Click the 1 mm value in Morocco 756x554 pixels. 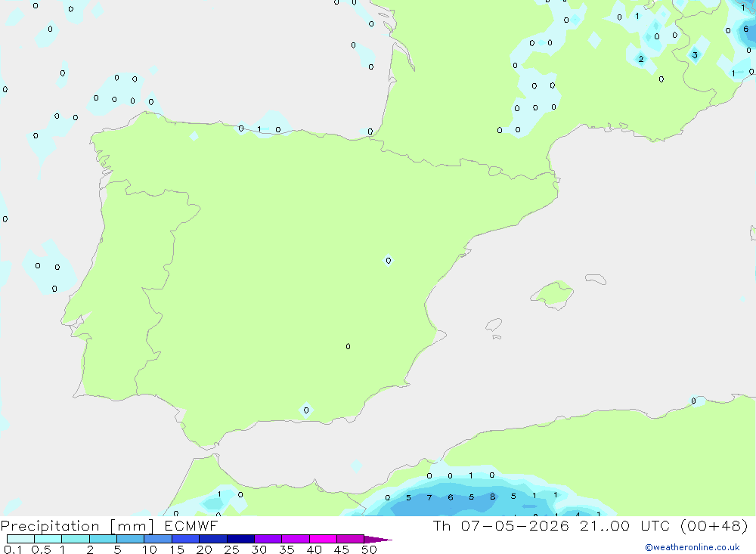click(x=219, y=494)
